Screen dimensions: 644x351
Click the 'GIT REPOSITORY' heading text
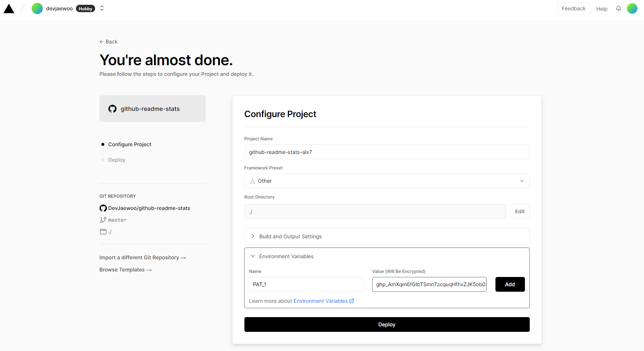(118, 196)
